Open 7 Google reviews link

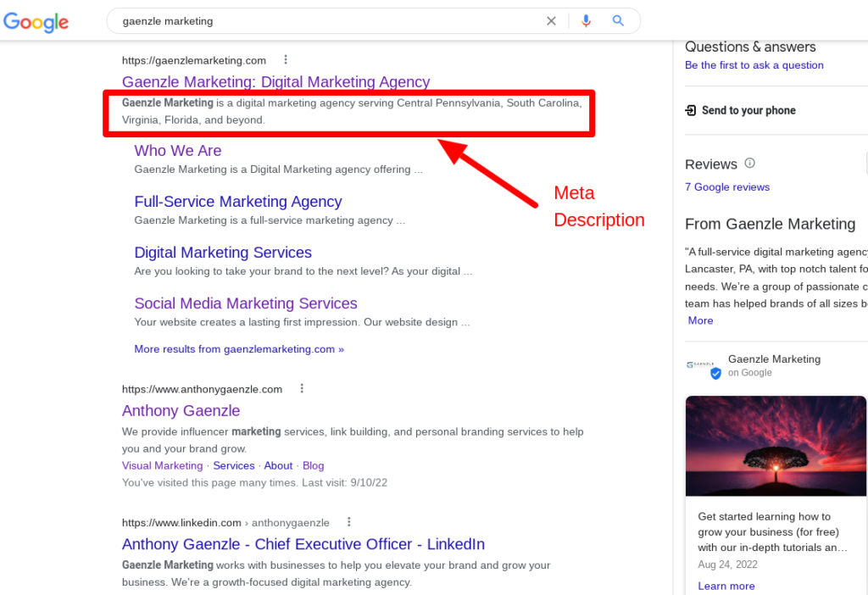tap(726, 187)
